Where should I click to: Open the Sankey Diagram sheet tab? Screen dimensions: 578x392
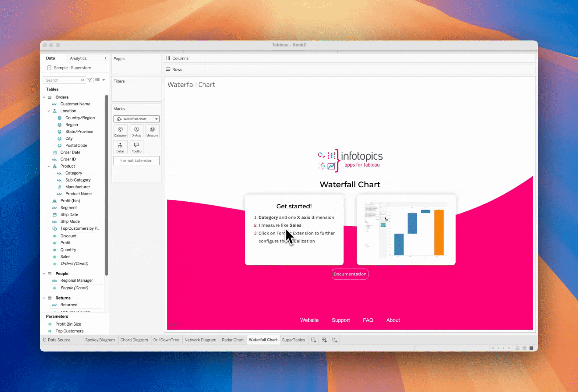pos(100,340)
